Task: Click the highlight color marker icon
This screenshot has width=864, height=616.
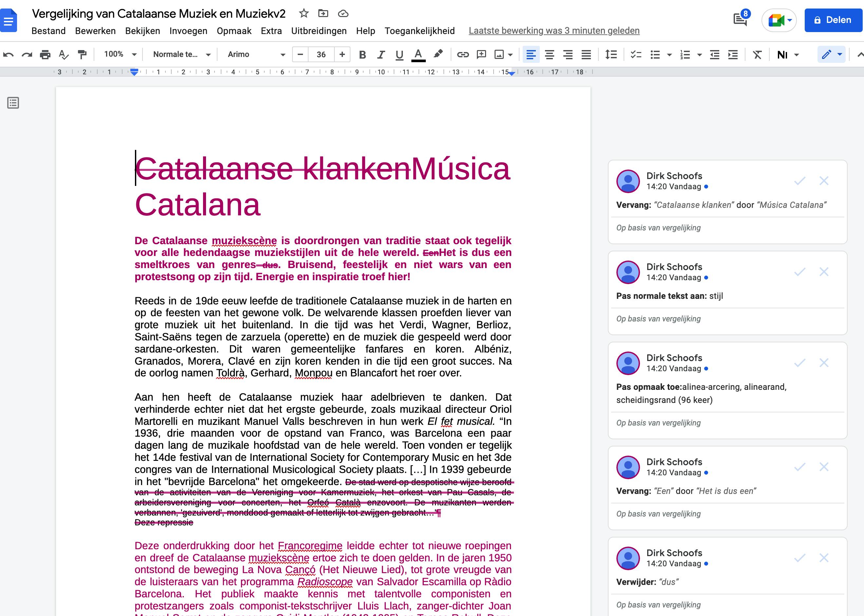Action: click(438, 54)
